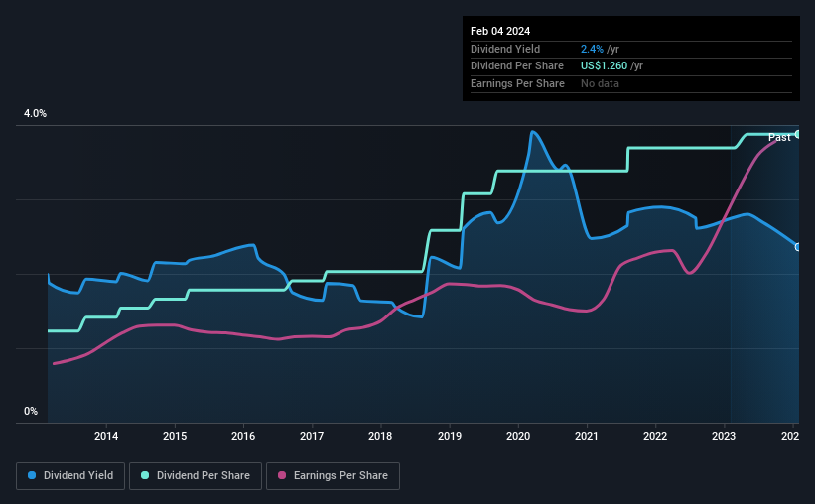Click the 2015 x-axis label
The image size is (815, 504).
(175, 436)
